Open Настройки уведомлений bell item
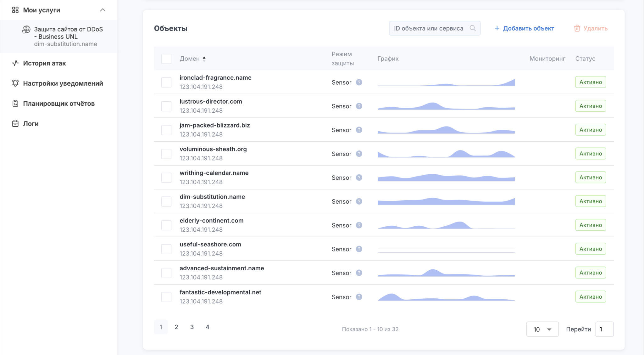The image size is (644, 355). (x=63, y=83)
